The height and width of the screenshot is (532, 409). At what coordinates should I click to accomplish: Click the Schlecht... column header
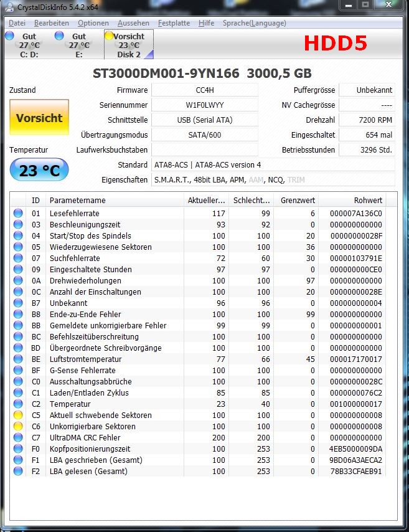click(x=252, y=200)
